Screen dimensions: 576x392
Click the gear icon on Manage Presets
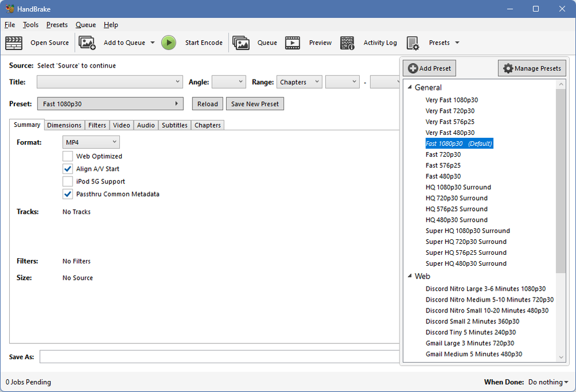508,69
